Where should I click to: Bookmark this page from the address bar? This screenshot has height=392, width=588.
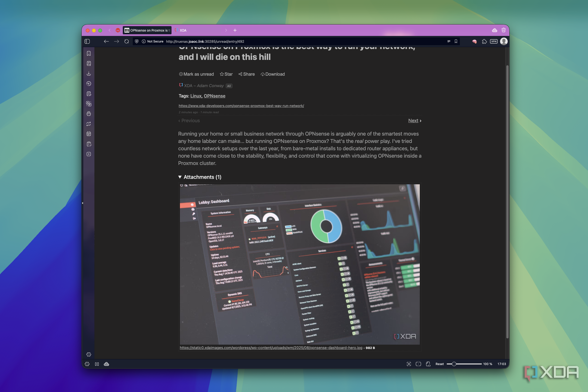(456, 41)
